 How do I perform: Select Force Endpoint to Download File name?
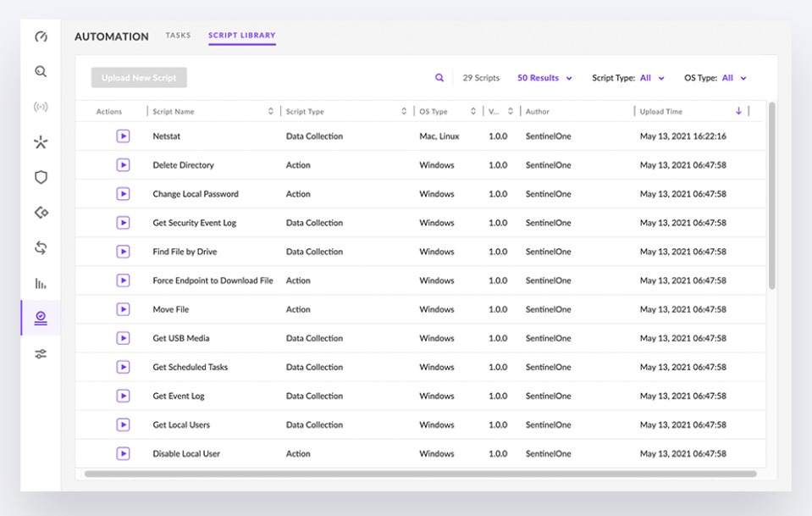[213, 280]
